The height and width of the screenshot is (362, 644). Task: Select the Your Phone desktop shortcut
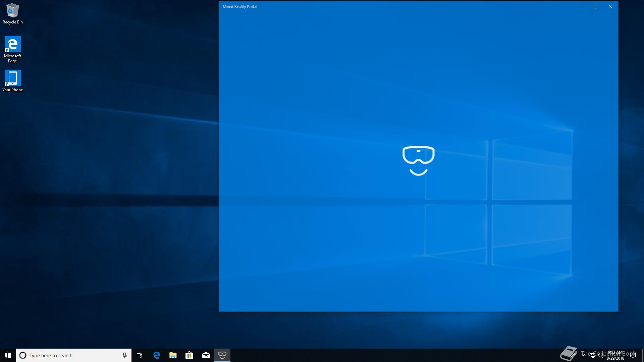pos(13,81)
